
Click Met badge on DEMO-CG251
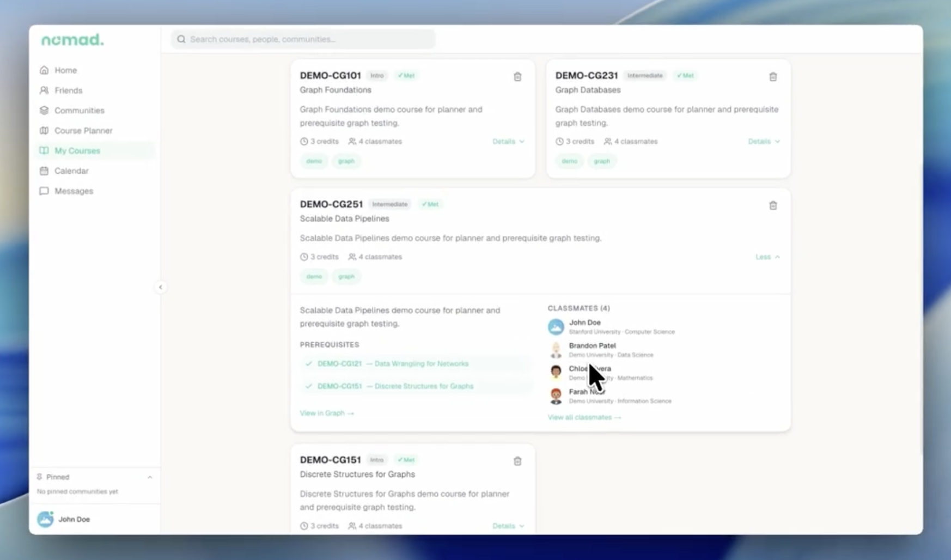430,204
